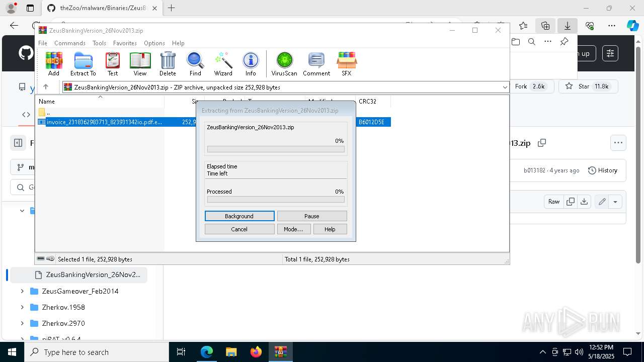Toggle GitHub file tree side panel
Image resolution: width=644 pixels, height=362 pixels.
coord(18,143)
